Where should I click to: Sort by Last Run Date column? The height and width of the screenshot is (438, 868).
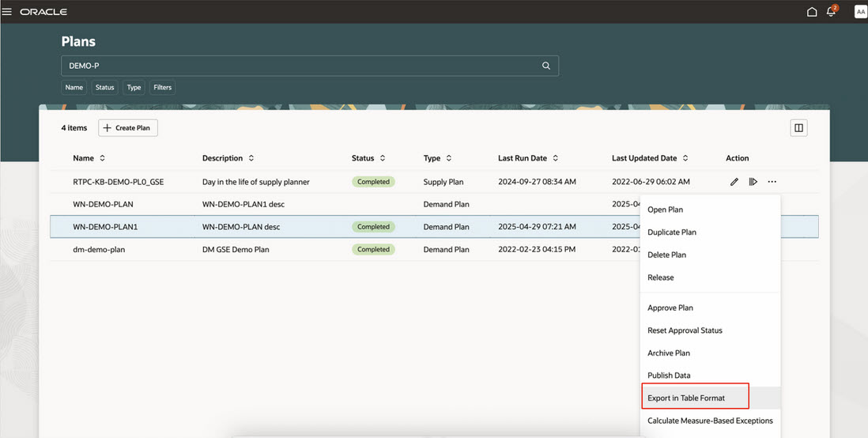pyautogui.click(x=555, y=158)
